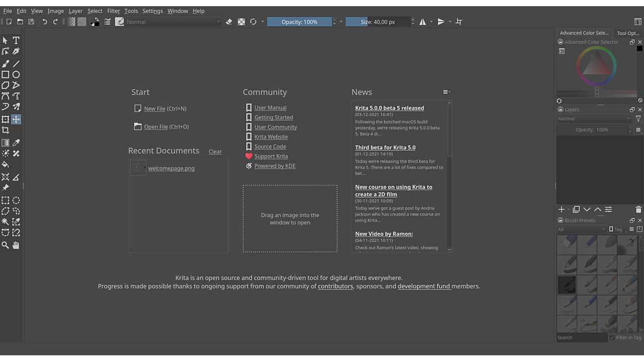Select the Text tool
Screen dimensions: 644x362
(16, 40)
